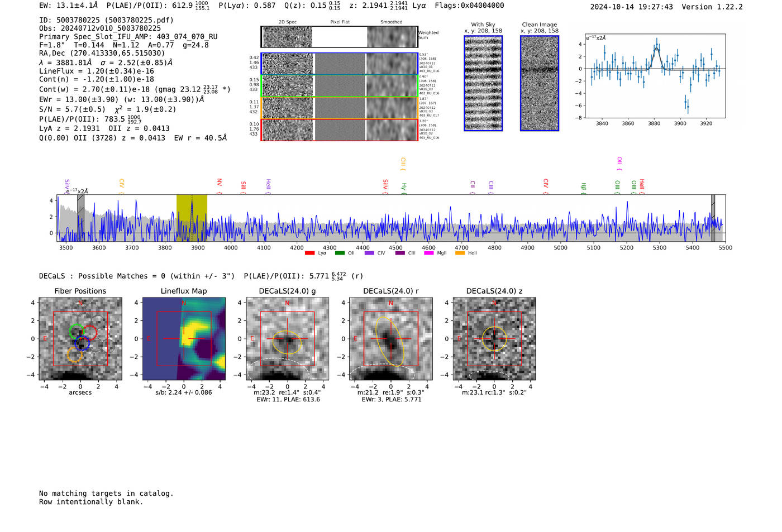Open the DECaLS(24.0) r image
782x532 pixels.
[390, 339]
